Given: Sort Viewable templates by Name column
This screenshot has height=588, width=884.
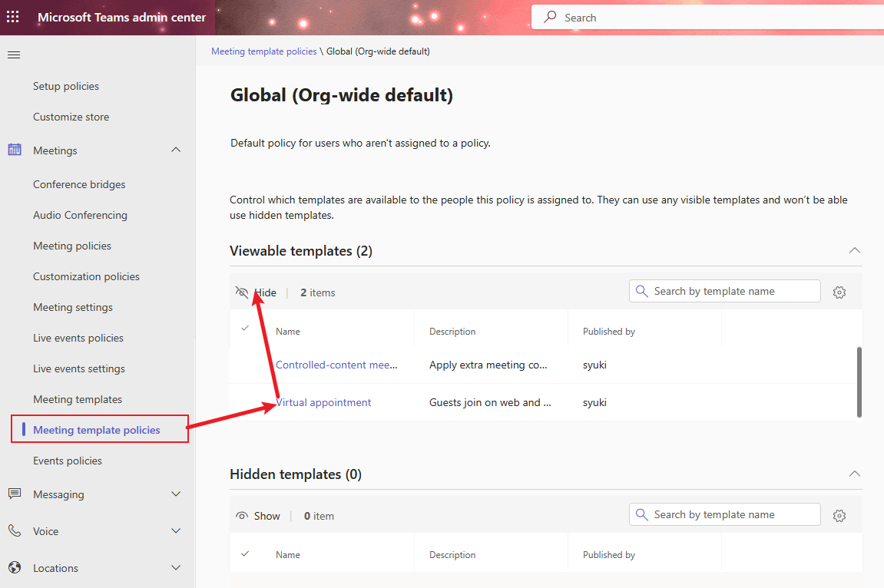Looking at the screenshot, I should tap(288, 332).
